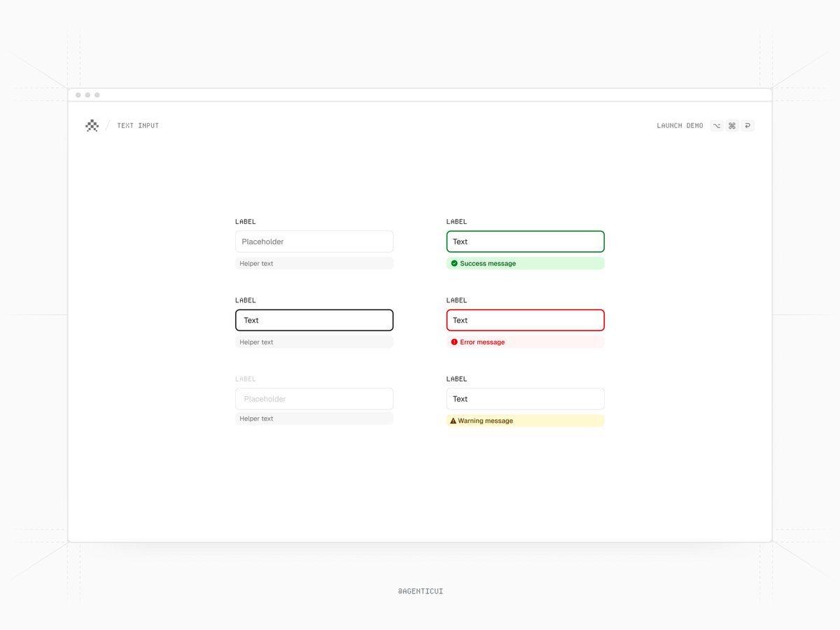Click the Text input above Warning message
Screen dimensions: 840x630
coord(526,399)
